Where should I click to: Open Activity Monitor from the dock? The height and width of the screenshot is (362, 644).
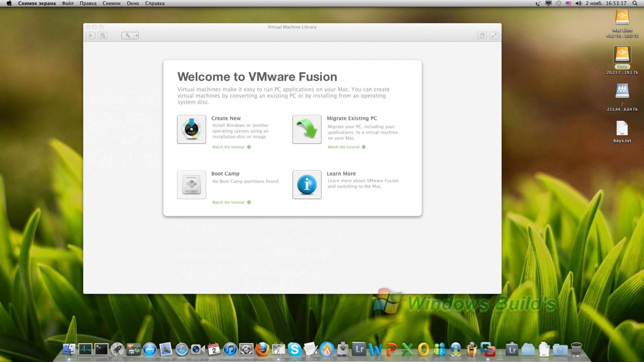click(85, 349)
